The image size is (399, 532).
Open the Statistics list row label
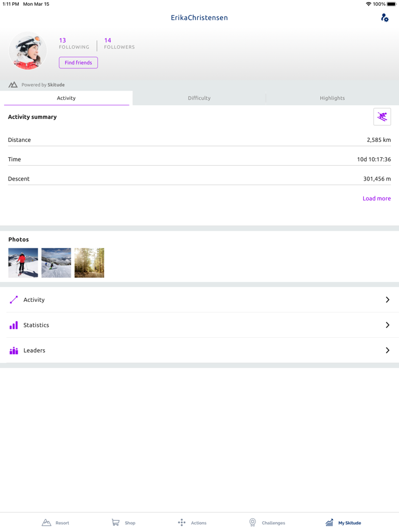[x=36, y=325]
